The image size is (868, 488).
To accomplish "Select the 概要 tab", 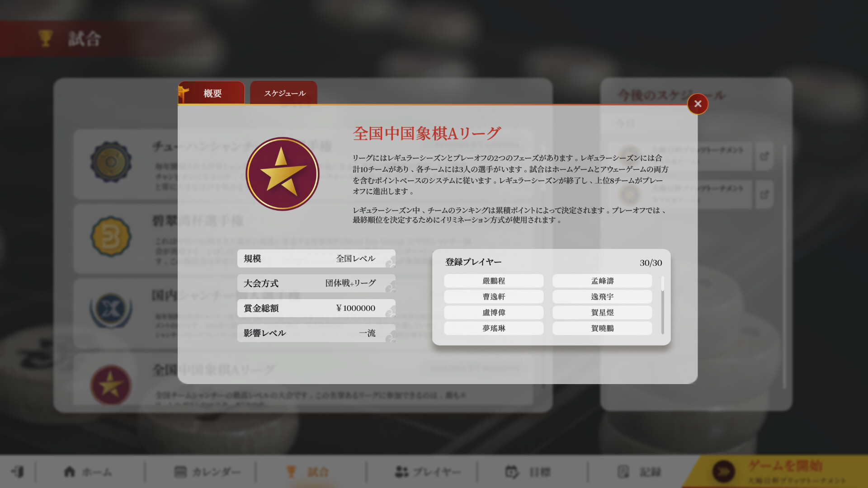I will click(212, 93).
